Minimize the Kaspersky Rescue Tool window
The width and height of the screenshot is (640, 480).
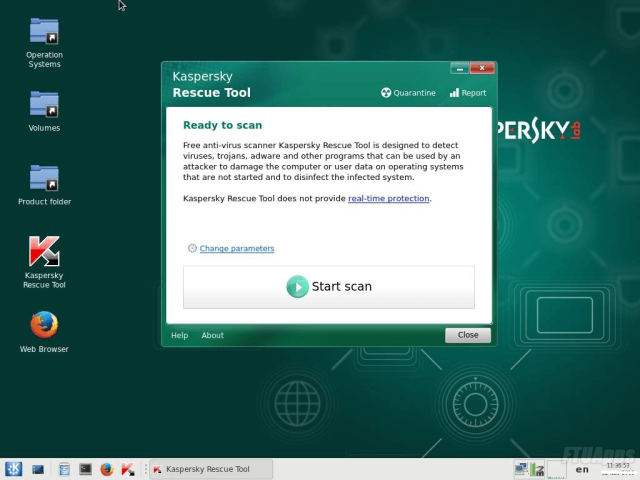(x=460, y=69)
